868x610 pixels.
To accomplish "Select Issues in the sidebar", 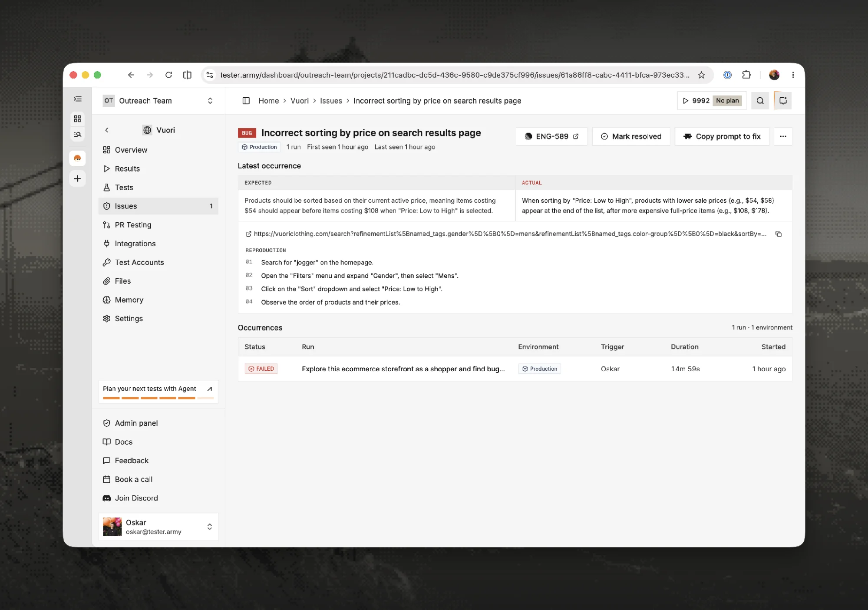I will point(158,206).
